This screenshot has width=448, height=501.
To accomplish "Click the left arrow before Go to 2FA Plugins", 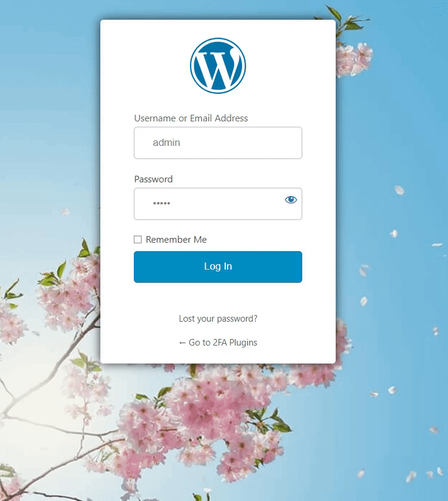I will 182,343.
